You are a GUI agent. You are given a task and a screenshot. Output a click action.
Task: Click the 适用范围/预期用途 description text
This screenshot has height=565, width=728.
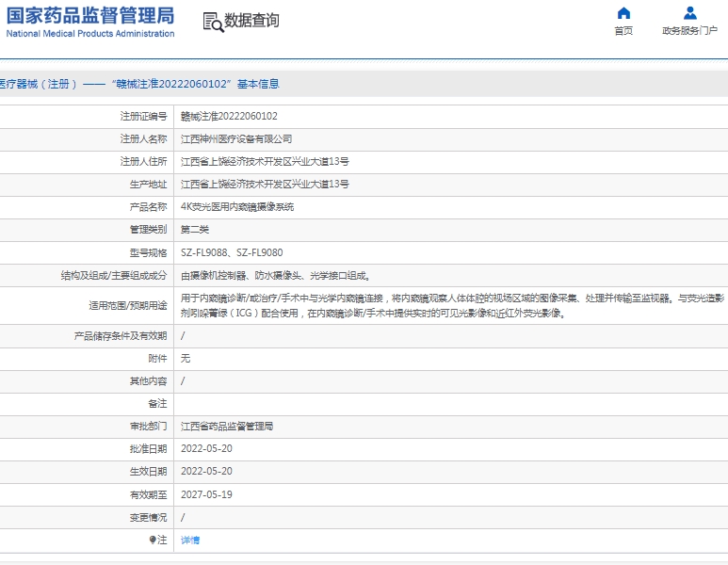[453, 305]
